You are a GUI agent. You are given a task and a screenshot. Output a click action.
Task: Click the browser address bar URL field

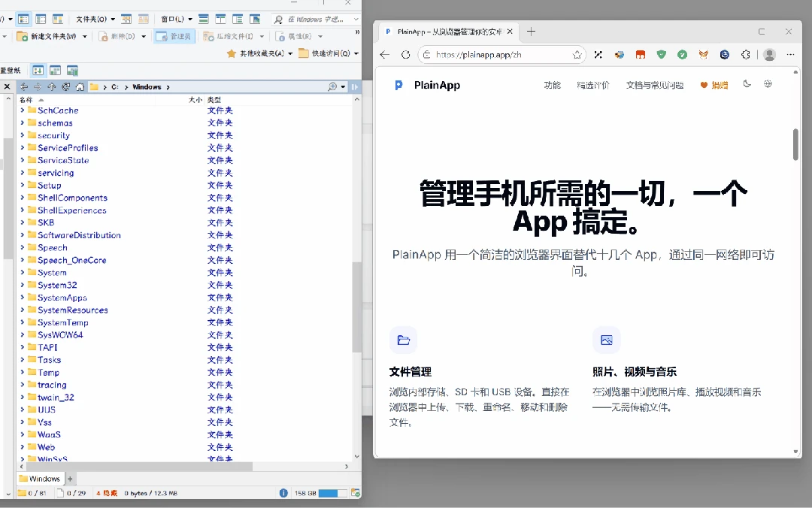(501, 54)
